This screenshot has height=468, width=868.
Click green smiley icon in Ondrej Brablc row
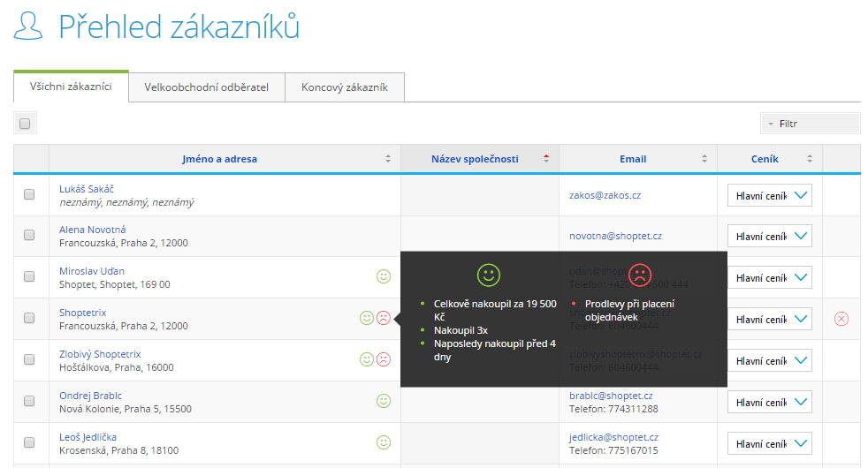point(384,401)
